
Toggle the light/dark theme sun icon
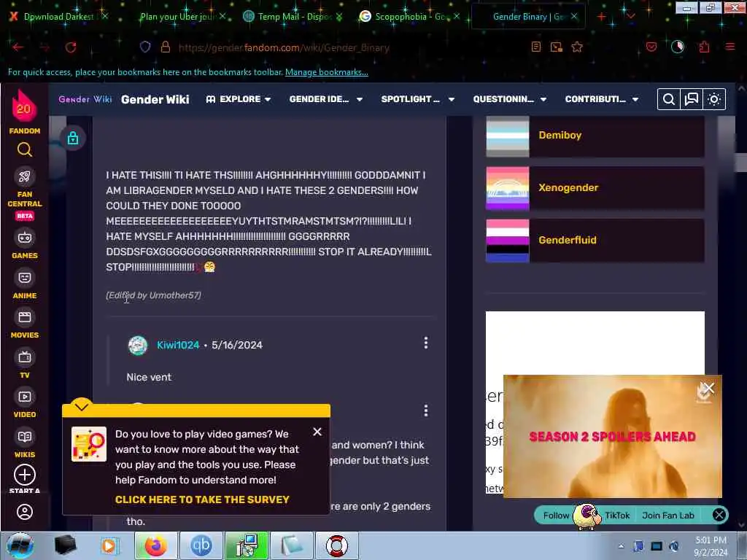(713, 99)
